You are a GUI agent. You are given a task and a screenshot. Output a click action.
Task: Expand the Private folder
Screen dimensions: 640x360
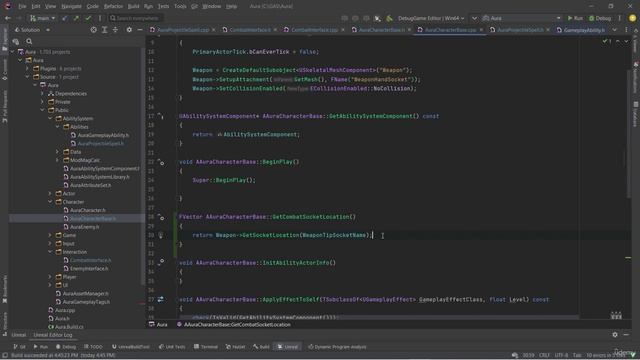(x=42, y=102)
